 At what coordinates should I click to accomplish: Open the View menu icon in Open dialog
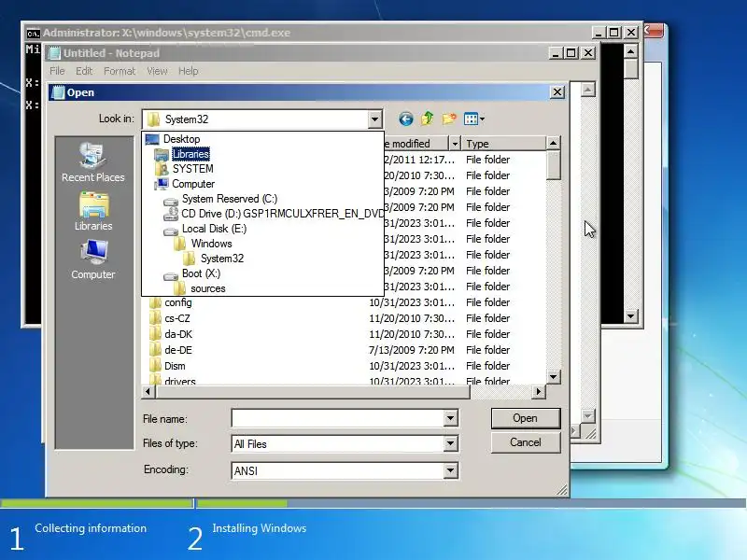[x=474, y=119]
